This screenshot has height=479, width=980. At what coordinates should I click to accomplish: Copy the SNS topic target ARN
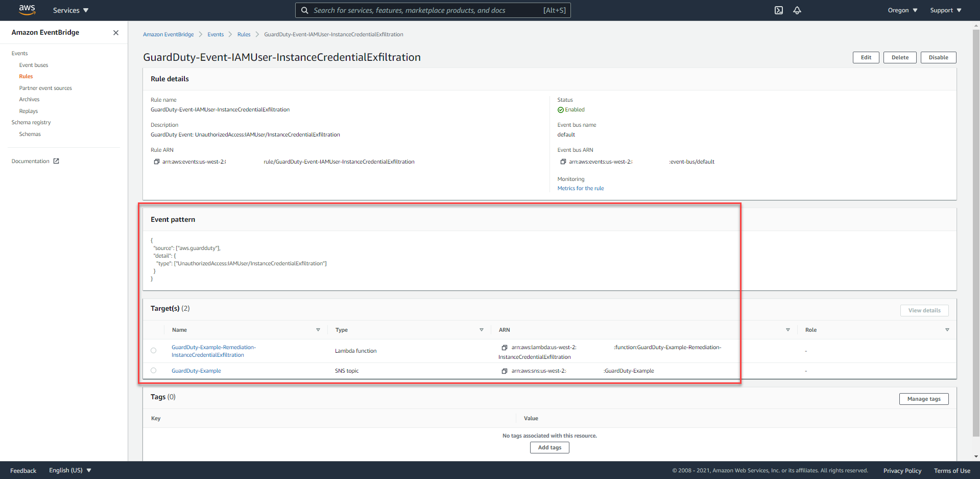(x=505, y=371)
